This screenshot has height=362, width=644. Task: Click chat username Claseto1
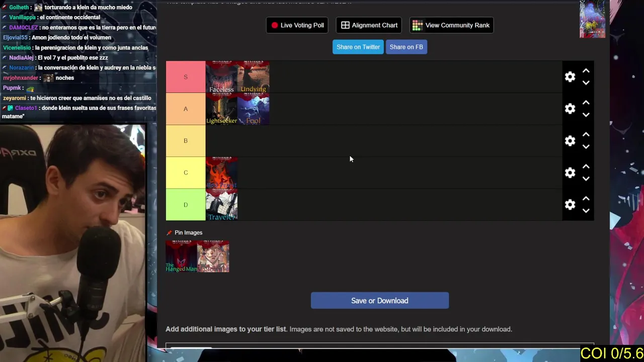click(26, 108)
